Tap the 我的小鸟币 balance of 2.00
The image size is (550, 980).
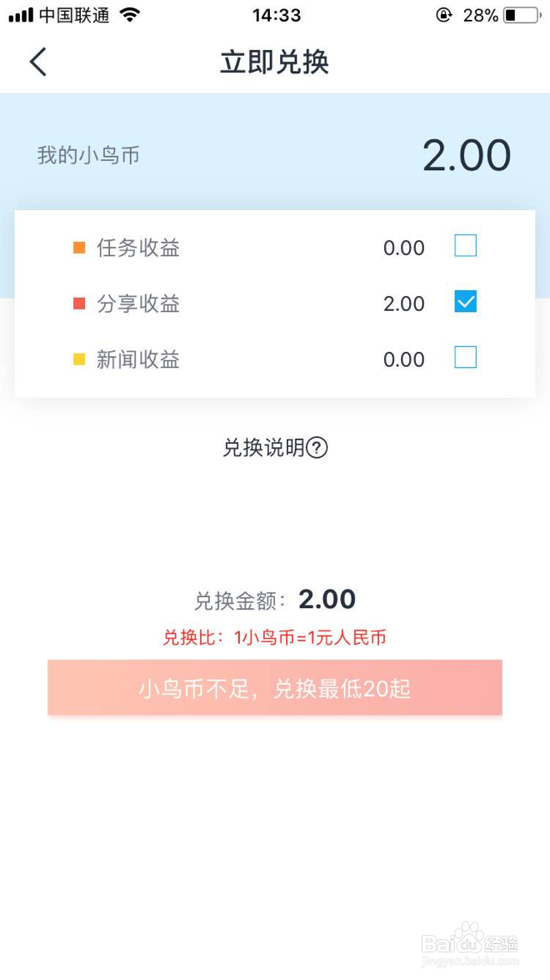[467, 156]
